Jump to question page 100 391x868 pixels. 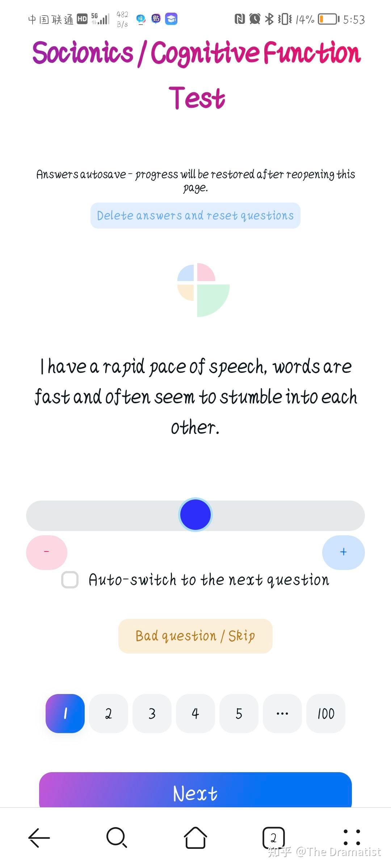click(x=326, y=714)
